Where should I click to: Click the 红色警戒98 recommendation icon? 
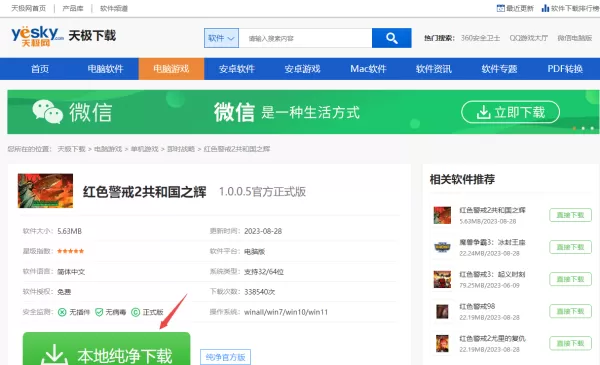(x=442, y=311)
